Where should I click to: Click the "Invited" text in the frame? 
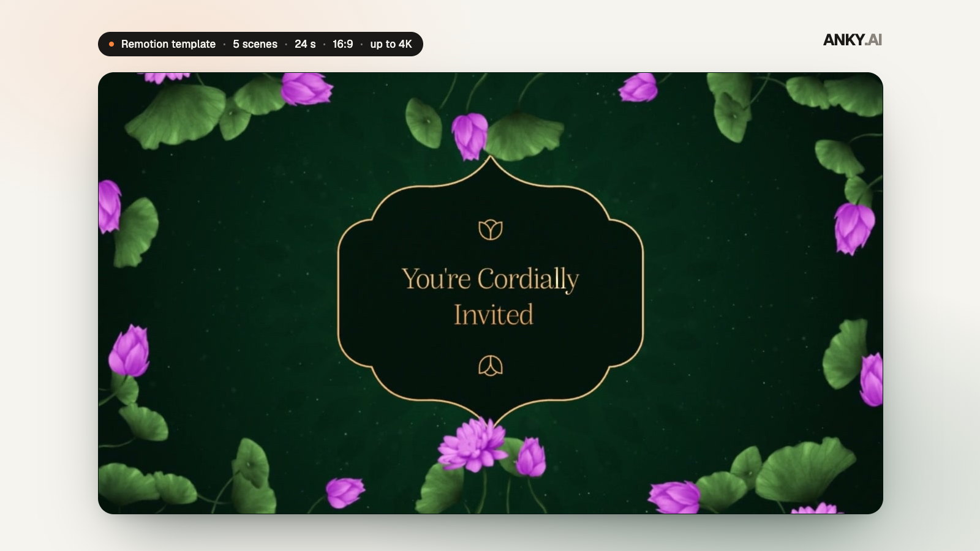pyautogui.click(x=494, y=315)
